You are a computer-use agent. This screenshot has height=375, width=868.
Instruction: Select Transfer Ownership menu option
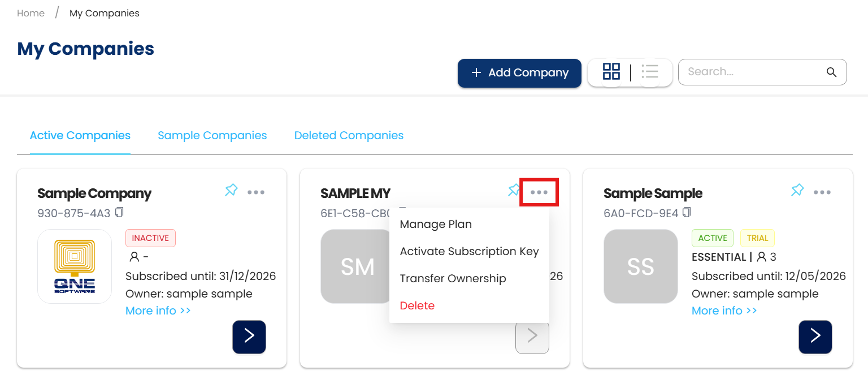(453, 278)
